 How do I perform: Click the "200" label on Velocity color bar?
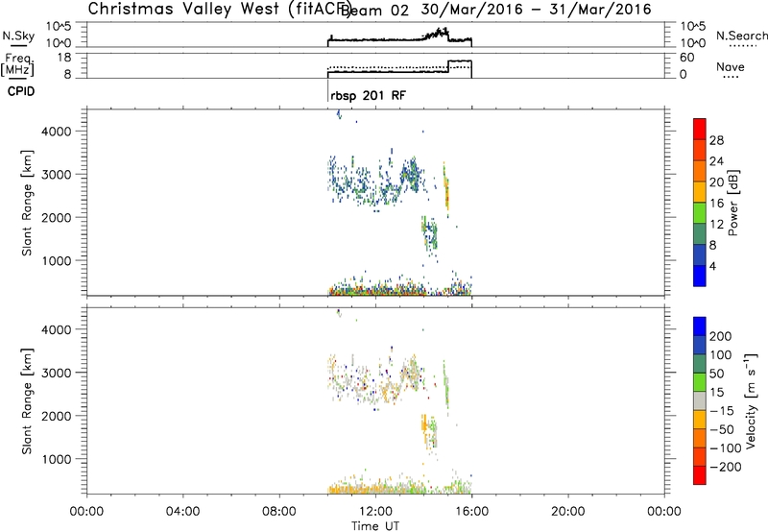721,336
